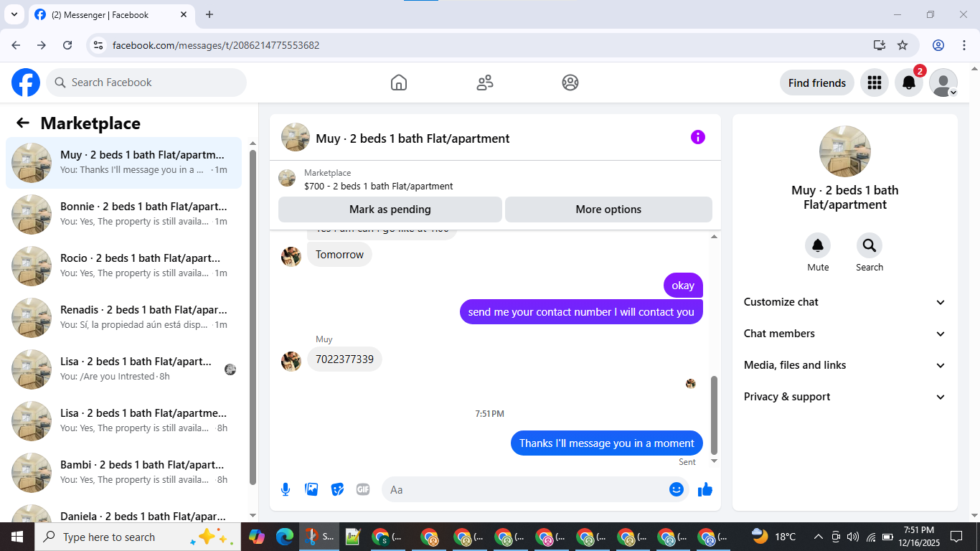Expand Media, files and links section
This screenshot has height=551, width=980.
pyautogui.click(x=845, y=365)
